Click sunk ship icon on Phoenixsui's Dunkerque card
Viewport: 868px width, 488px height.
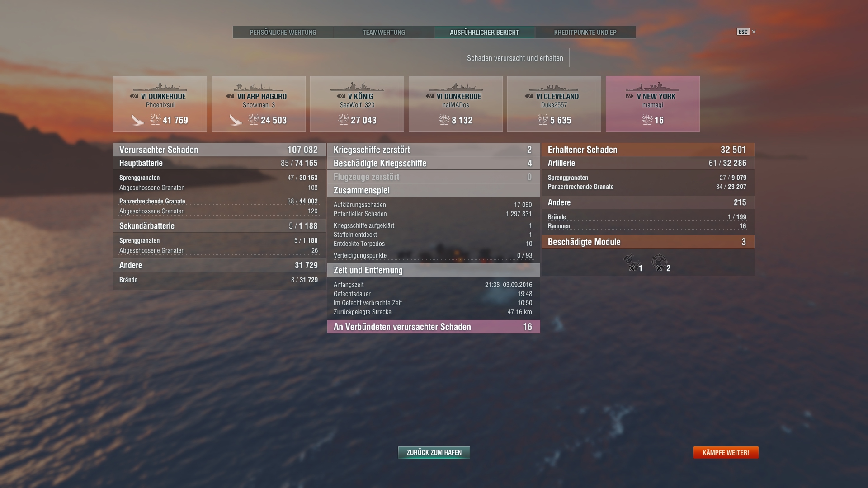[x=137, y=120]
